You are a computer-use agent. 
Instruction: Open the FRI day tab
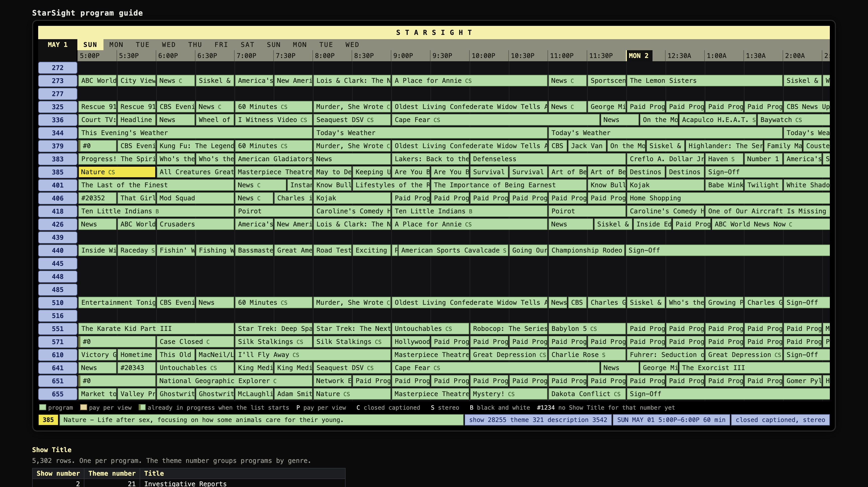pos(221,44)
